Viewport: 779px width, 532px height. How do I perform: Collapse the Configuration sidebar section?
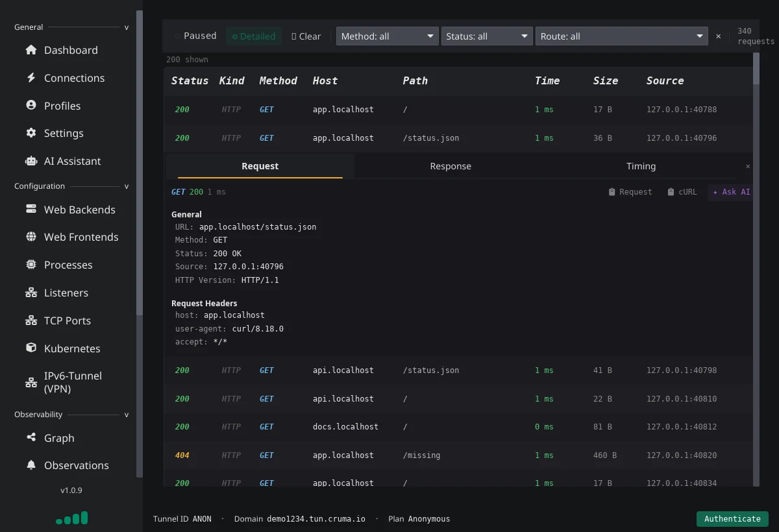coord(127,186)
